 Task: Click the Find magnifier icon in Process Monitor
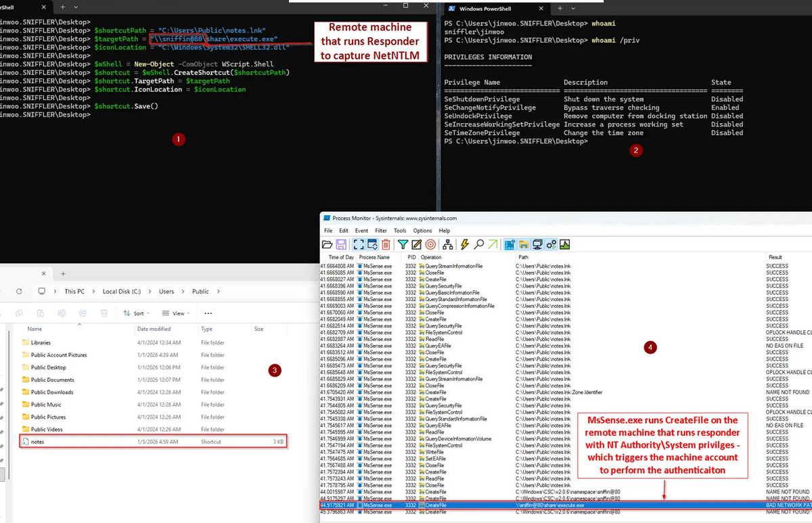(x=478, y=244)
